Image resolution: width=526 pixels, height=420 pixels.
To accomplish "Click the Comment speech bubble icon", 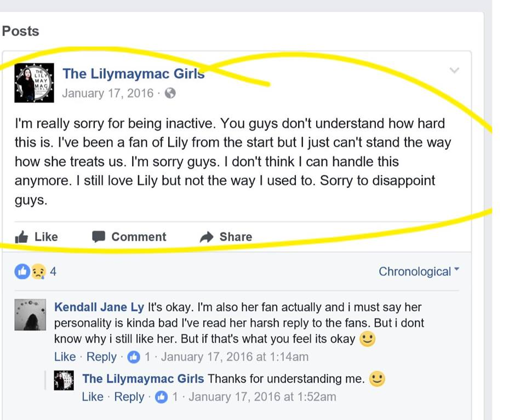I will pyautogui.click(x=99, y=237).
